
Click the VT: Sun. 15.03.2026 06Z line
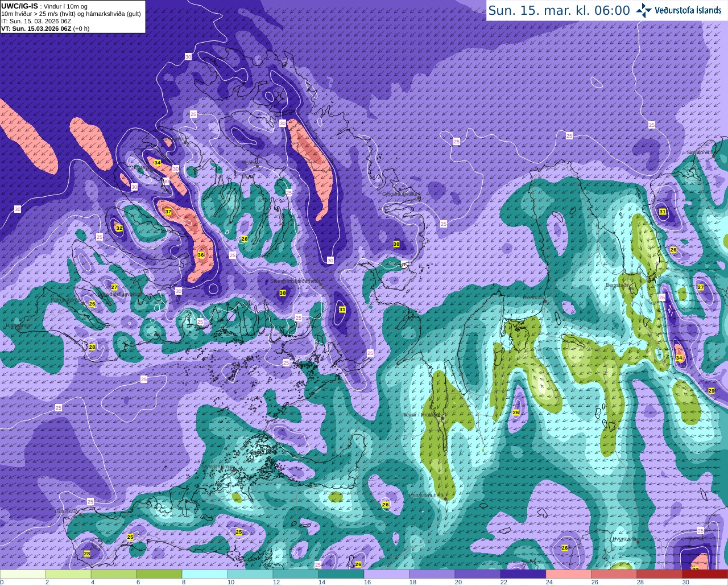[45, 28]
